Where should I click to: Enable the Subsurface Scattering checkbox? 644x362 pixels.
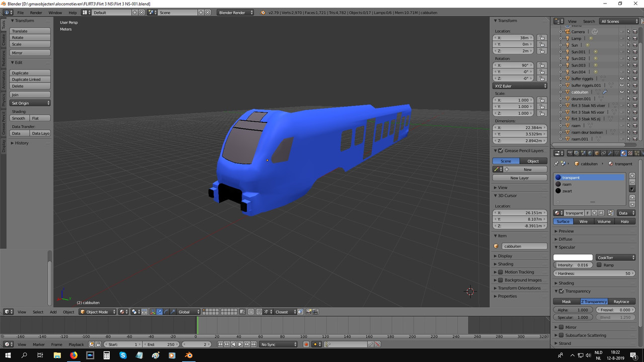561,335
